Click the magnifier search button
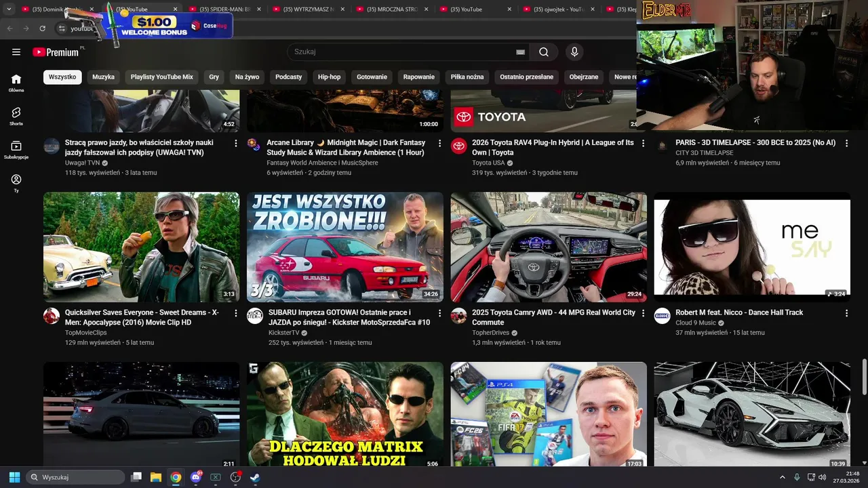This screenshot has width=868, height=488. [x=544, y=52]
